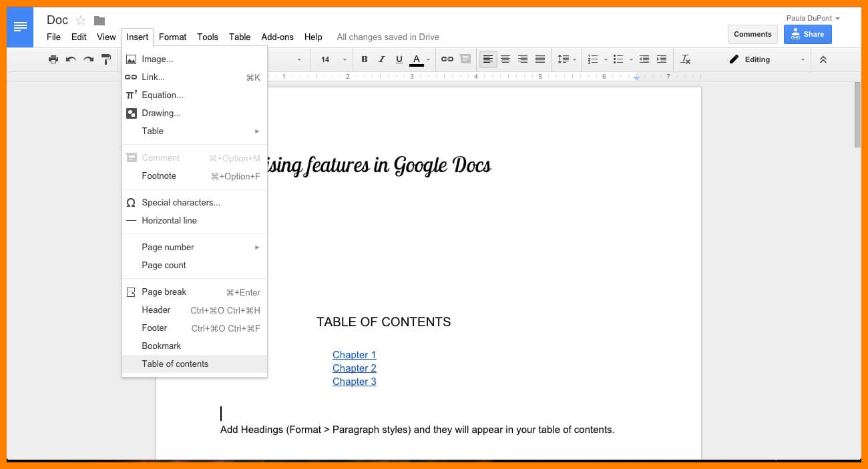Justify the paragraph text

[540, 59]
